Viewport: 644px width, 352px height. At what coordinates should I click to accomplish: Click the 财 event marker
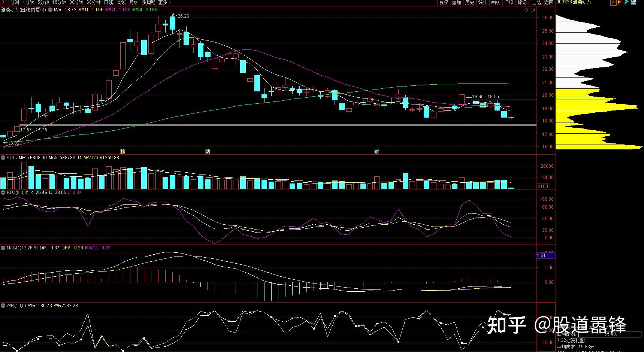tap(377, 151)
